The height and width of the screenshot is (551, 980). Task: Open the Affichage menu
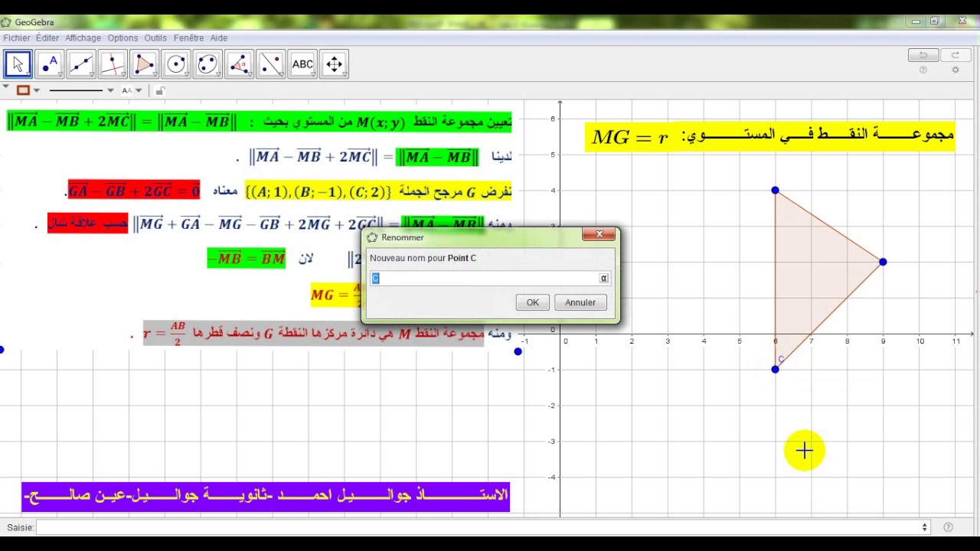point(83,37)
